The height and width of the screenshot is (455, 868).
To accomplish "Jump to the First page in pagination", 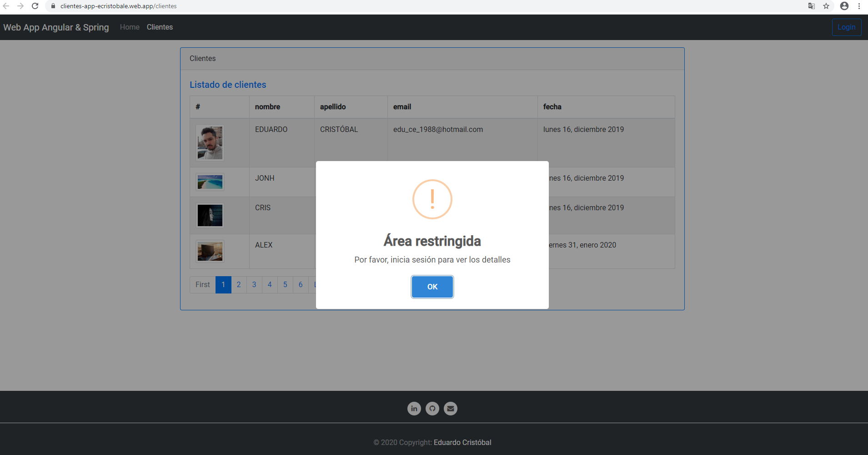I will click(x=203, y=285).
